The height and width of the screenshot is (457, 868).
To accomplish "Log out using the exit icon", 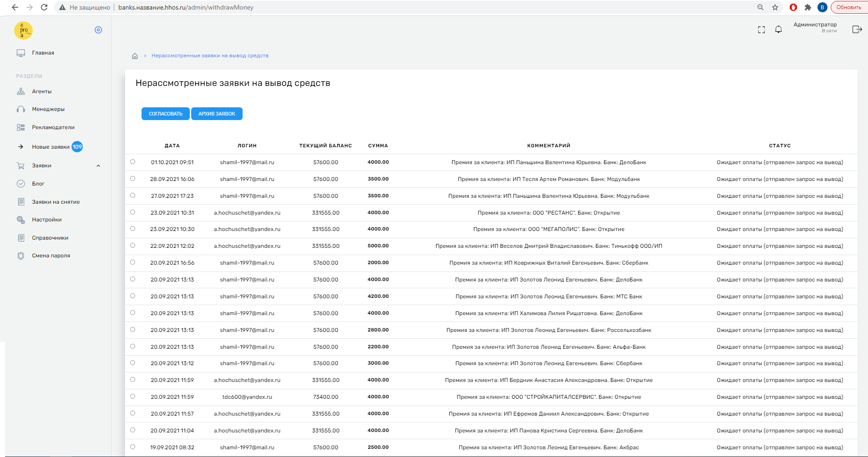I will point(857,30).
